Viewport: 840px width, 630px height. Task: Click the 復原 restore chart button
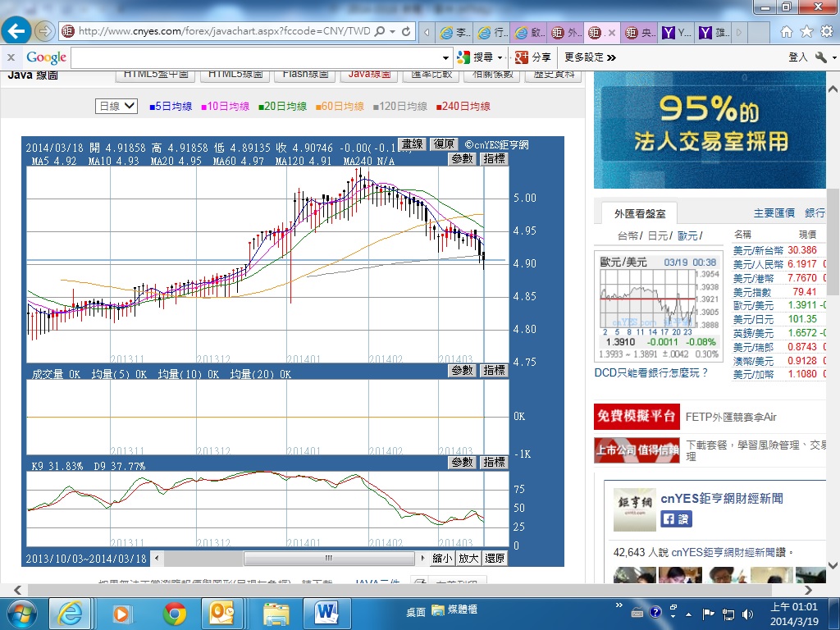pyautogui.click(x=444, y=144)
